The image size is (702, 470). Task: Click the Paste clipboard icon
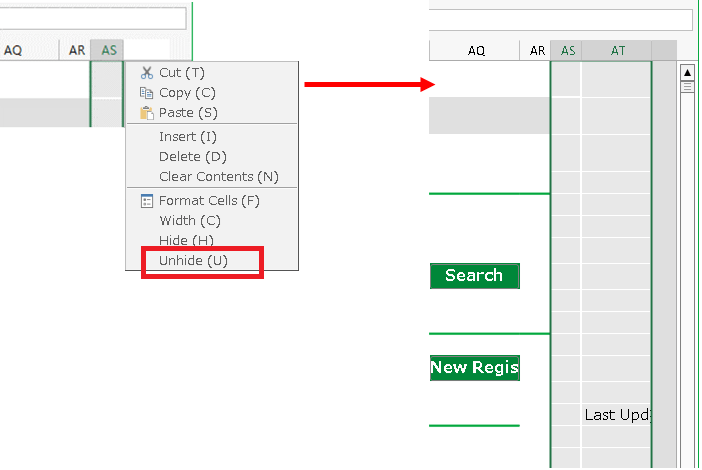[x=147, y=113]
